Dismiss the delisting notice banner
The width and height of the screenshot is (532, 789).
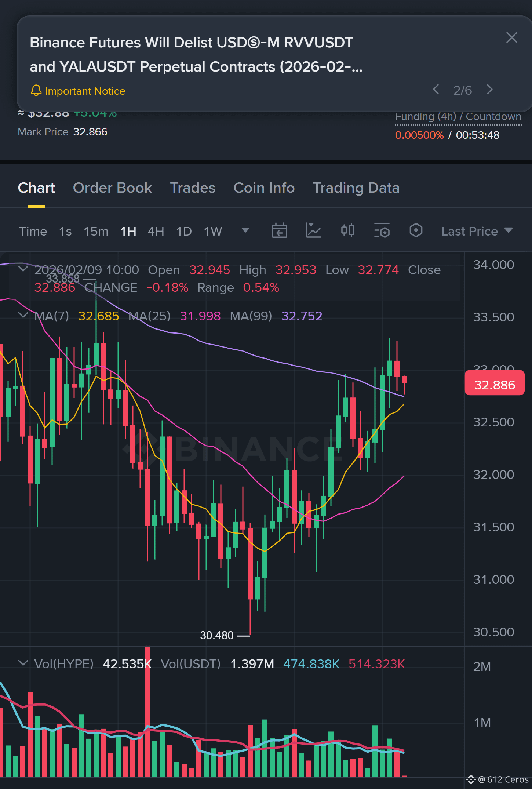pyautogui.click(x=511, y=37)
